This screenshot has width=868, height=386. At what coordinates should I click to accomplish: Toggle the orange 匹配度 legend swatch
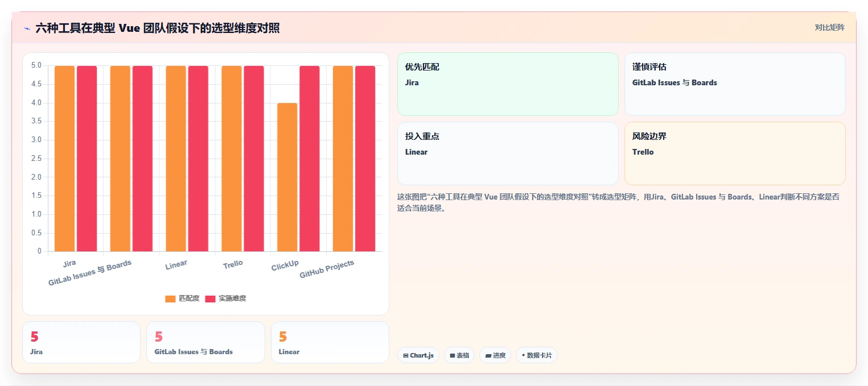170,298
